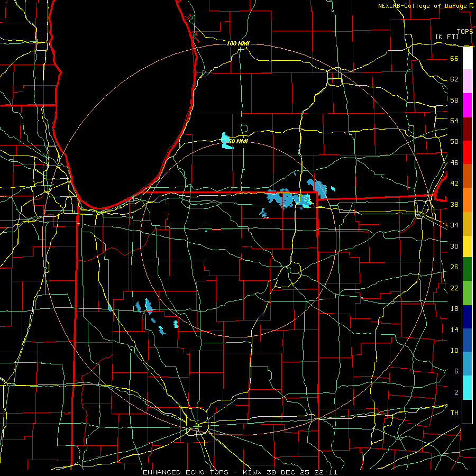Viewport: 476px width, 476px height.
Task: Click the '100 NMI' range ring label
Action: click(x=238, y=43)
